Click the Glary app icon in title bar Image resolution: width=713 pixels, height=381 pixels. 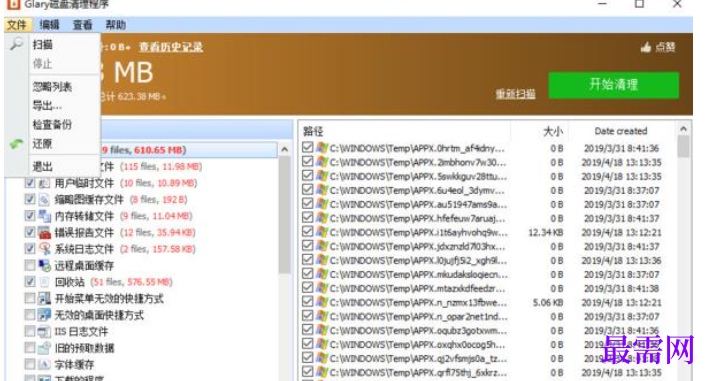click(14, 4)
